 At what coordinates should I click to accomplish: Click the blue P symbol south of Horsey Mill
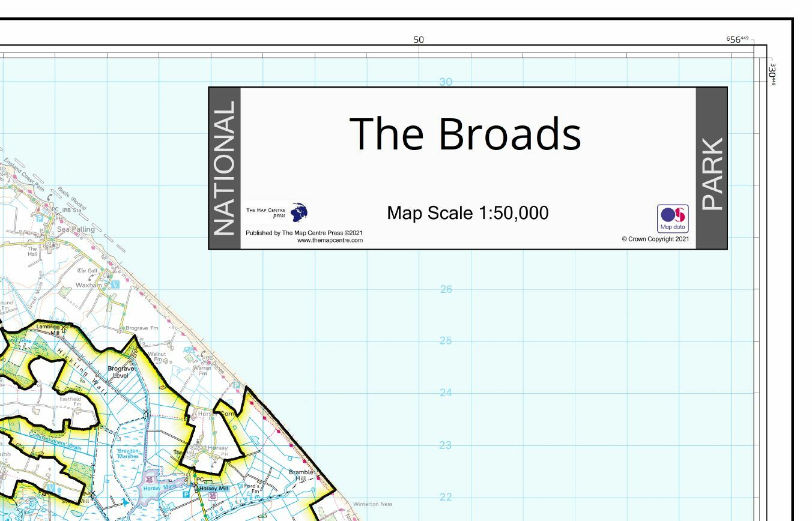click(186, 494)
